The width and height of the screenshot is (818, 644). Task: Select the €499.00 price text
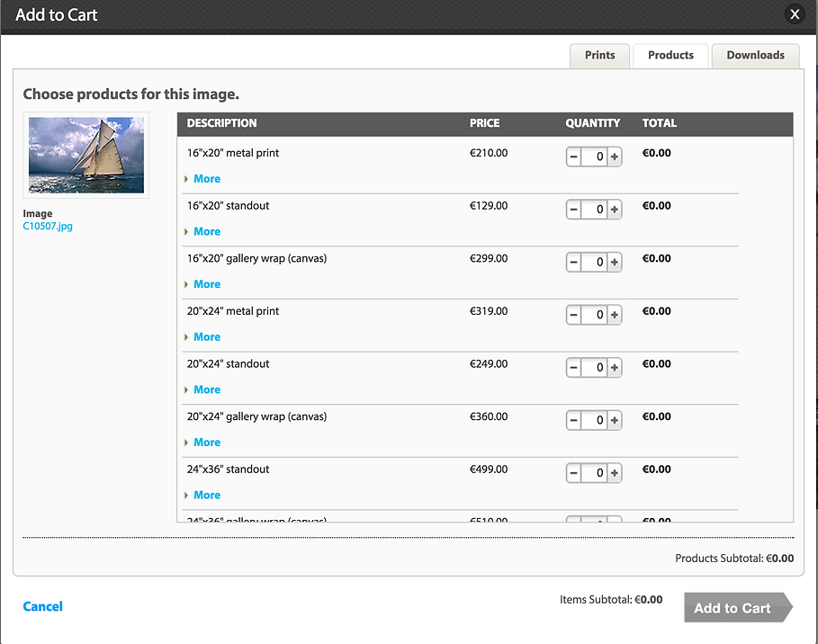(489, 469)
